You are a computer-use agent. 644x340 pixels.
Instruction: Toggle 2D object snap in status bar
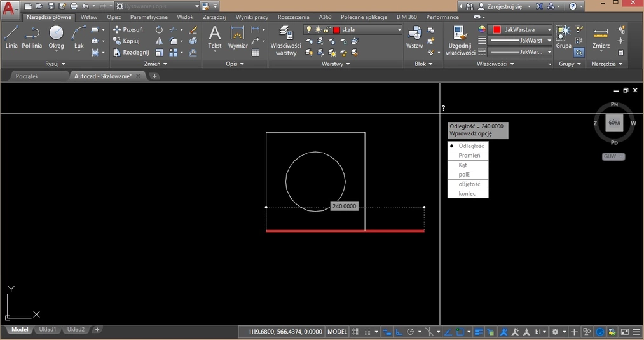click(x=460, y=332)
